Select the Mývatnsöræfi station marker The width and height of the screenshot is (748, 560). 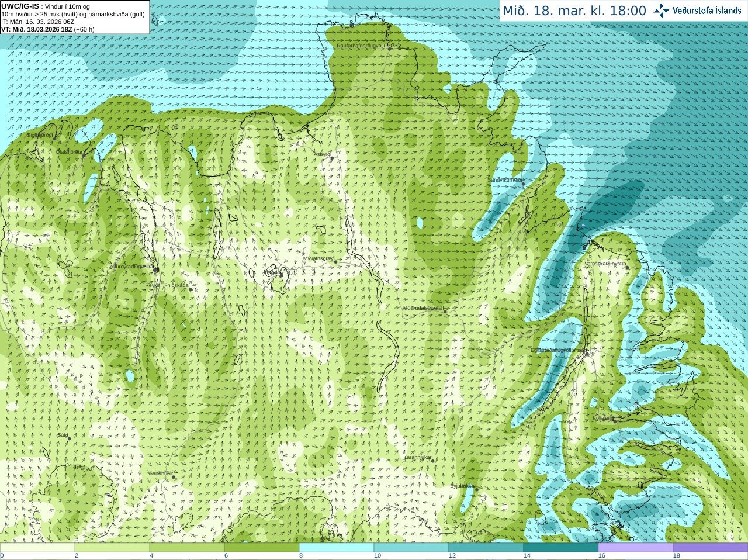335,261
